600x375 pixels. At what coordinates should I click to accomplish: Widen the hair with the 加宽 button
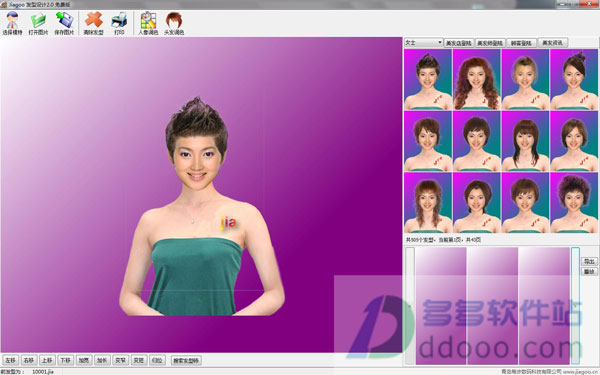[x=84, y=360]
